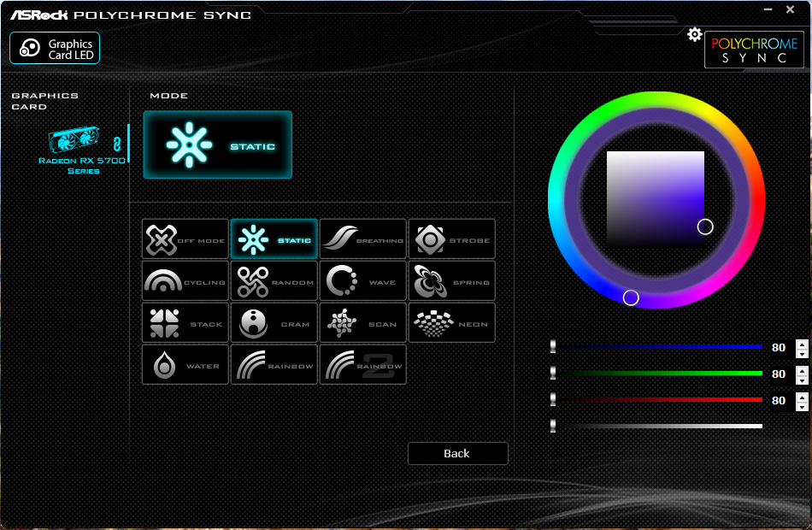The image size is (812, 530).
Task: Decrease blue value with down arrow
Action: [x=802, y=353]
